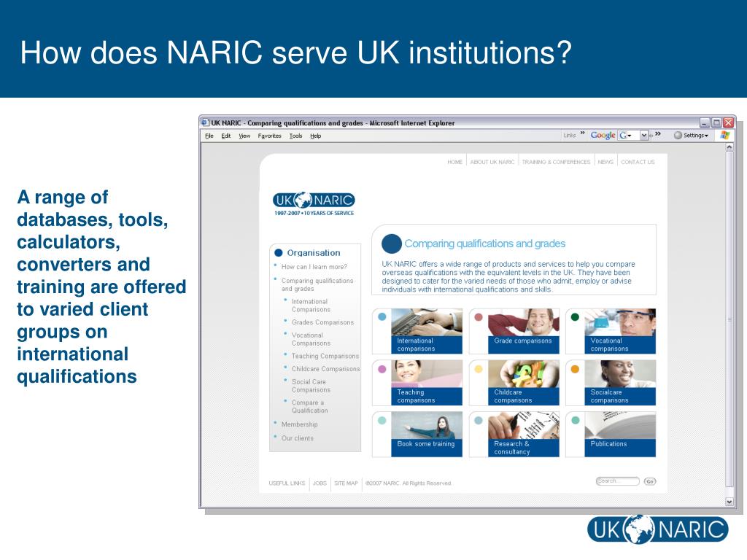This screenshot has width=747, height=560.
Task: Click the IE page icon in title bar
Action: (205, 122)
